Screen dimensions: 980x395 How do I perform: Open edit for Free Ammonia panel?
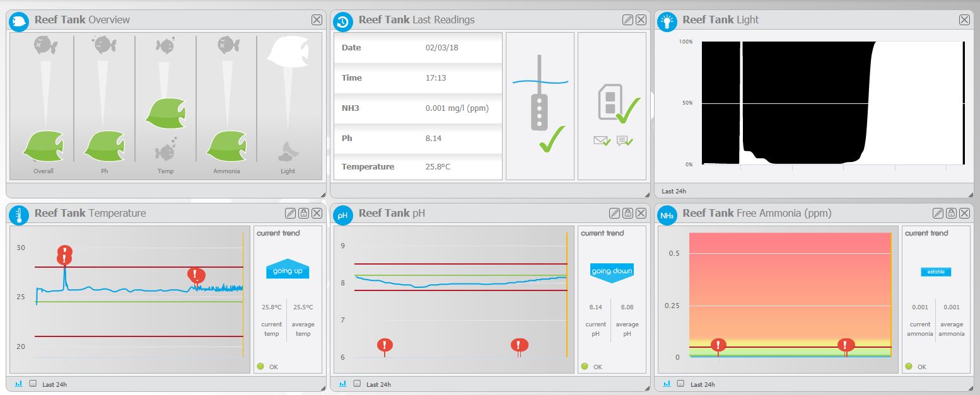click(938, 213)
